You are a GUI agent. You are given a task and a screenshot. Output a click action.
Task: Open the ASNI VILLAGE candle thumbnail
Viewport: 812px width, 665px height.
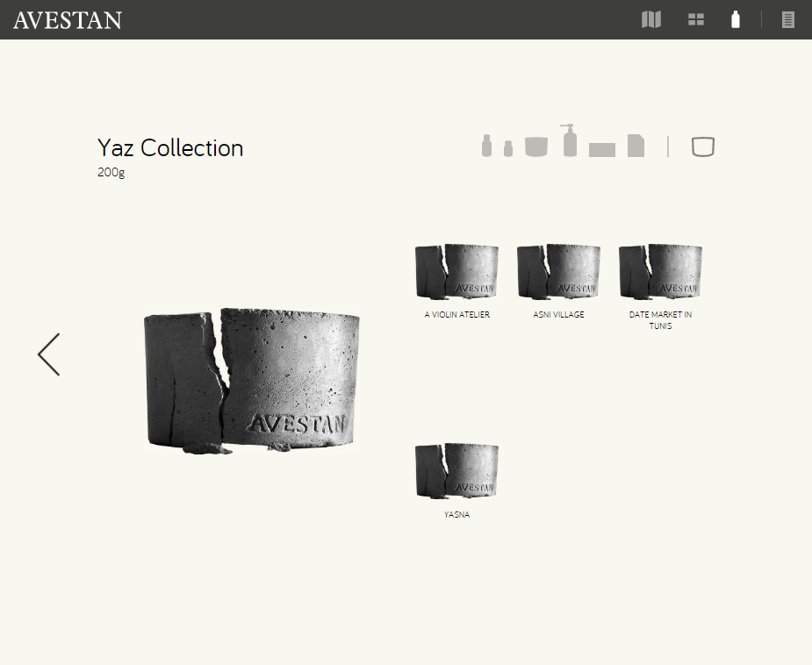tap(558, 272)
